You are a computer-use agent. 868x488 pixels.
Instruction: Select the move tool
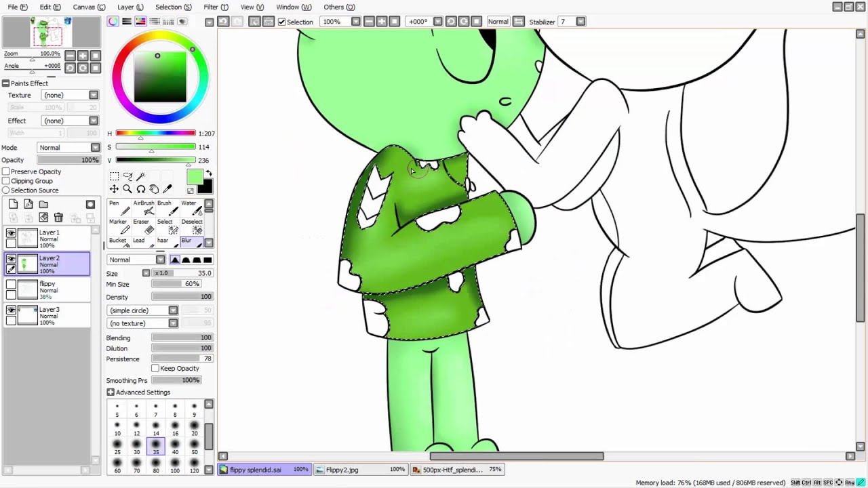coord(114,189)
